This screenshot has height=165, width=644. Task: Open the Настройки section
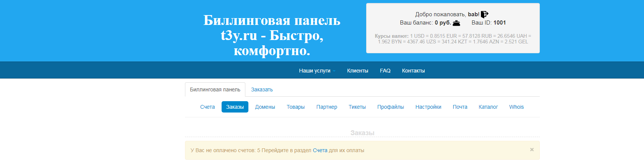point(428,107)
